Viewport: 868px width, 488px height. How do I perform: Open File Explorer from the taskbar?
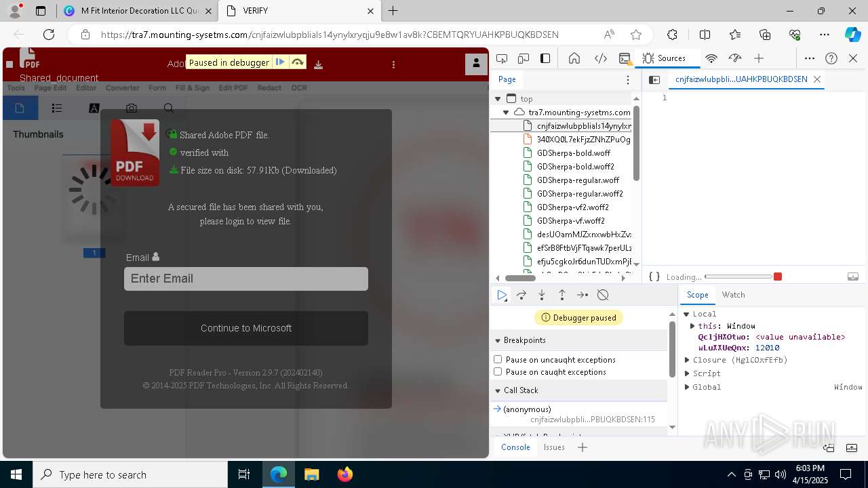(x=311, y=474)
